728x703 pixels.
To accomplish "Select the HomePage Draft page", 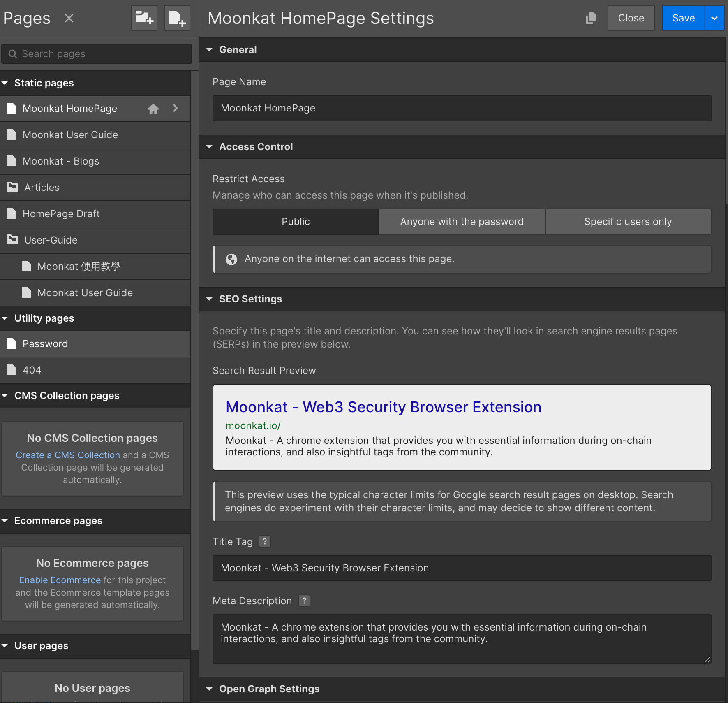I will (x=95, y=214).
